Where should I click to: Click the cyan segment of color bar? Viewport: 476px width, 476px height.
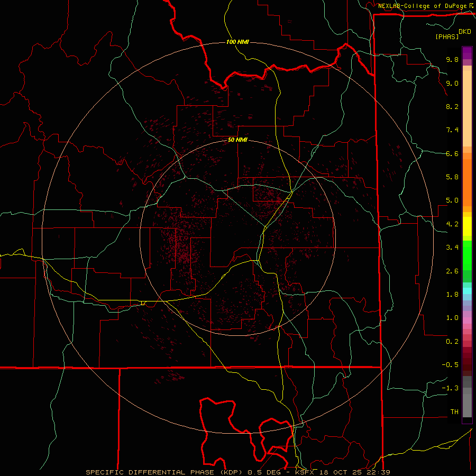click(x=467, y=291)
